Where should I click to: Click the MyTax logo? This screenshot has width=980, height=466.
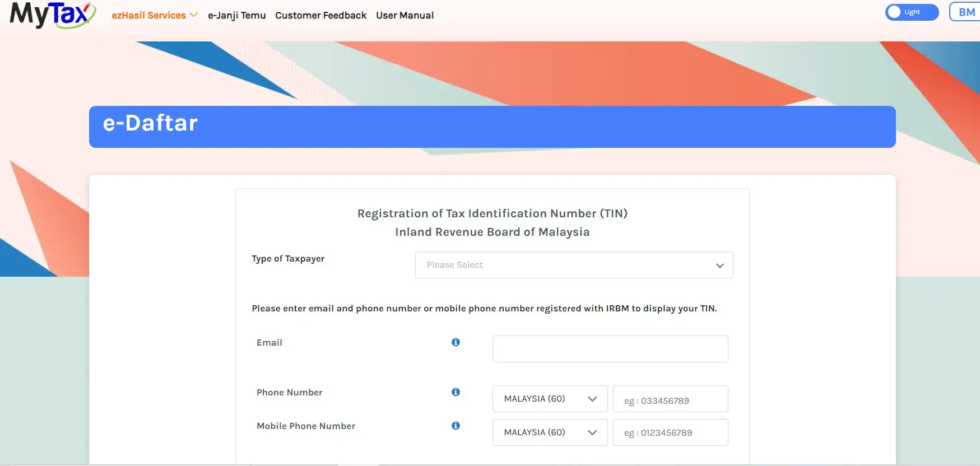53,14
